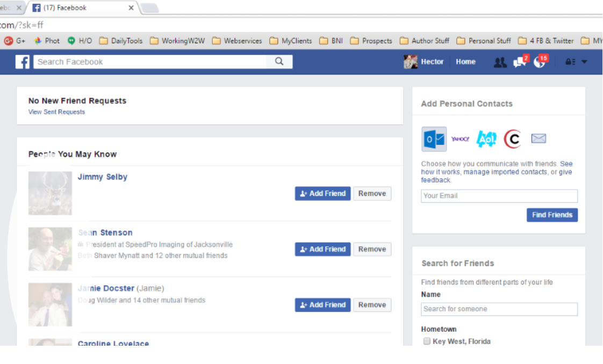Select the AOL contacts icon

[486, 139]
